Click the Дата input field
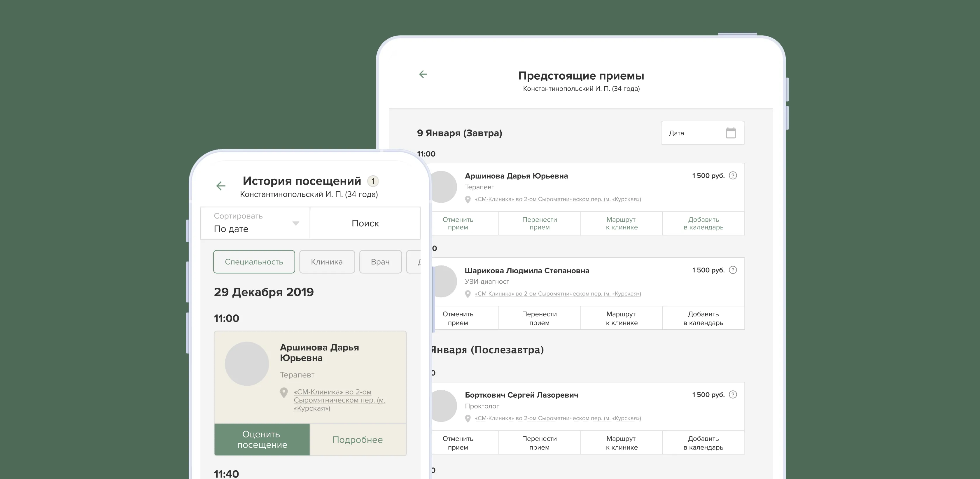980x479 pixels. pos(703,133)
